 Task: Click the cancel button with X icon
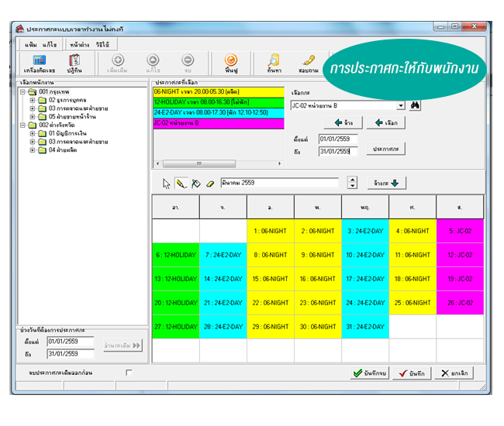coord(453,373)
